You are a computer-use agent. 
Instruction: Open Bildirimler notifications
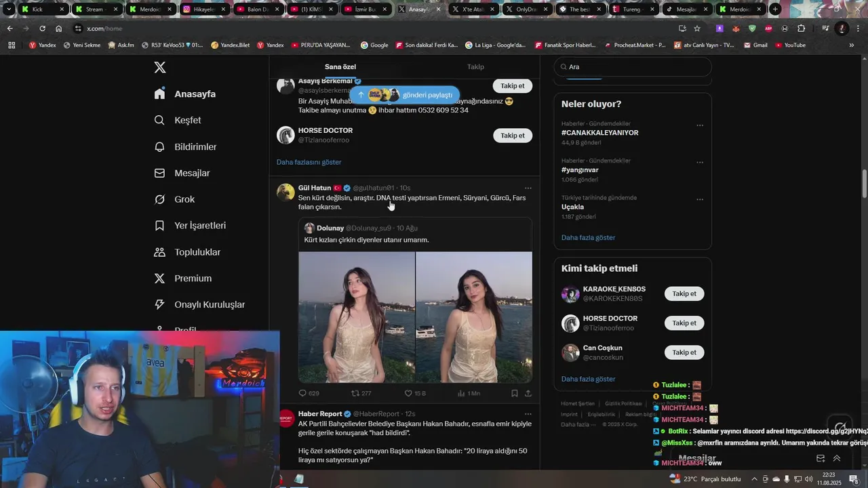click(x=185, y=146)
